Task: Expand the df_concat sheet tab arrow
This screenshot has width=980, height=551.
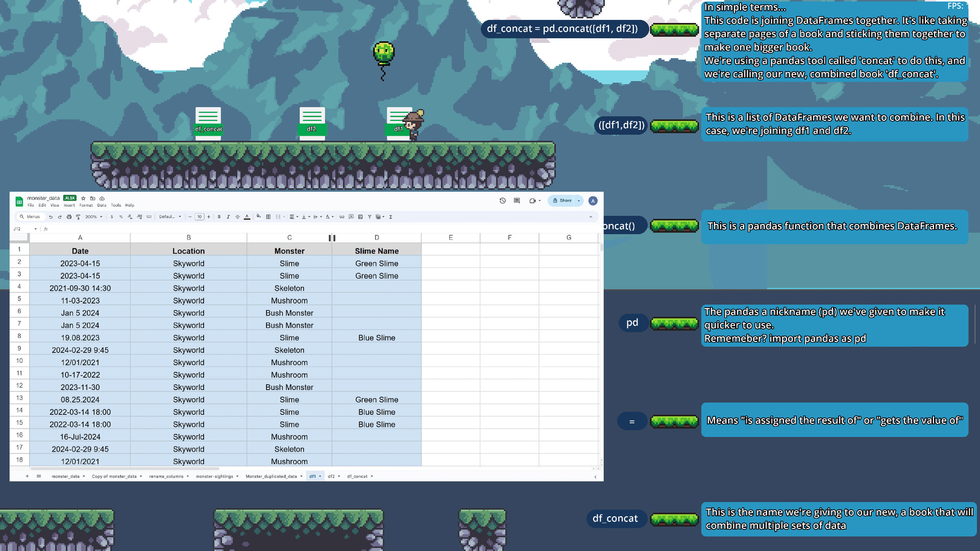Action: [372, 477]
